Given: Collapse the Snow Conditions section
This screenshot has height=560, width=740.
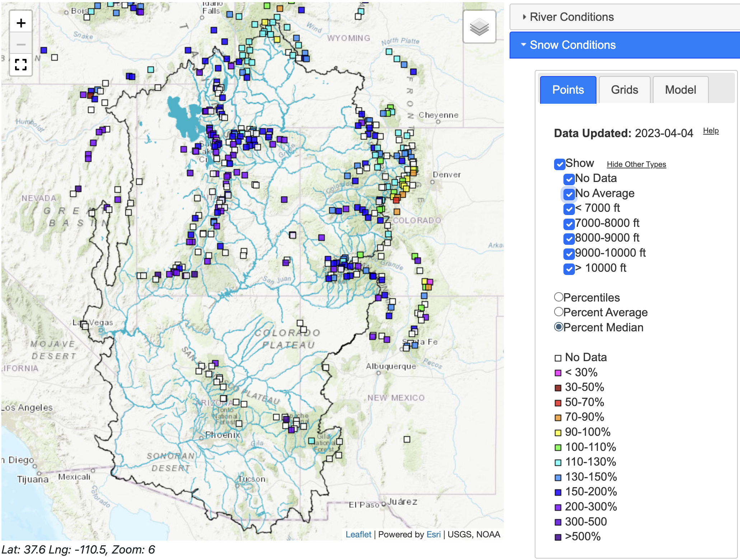Looking at the screenshot, I should coord(572,45).
